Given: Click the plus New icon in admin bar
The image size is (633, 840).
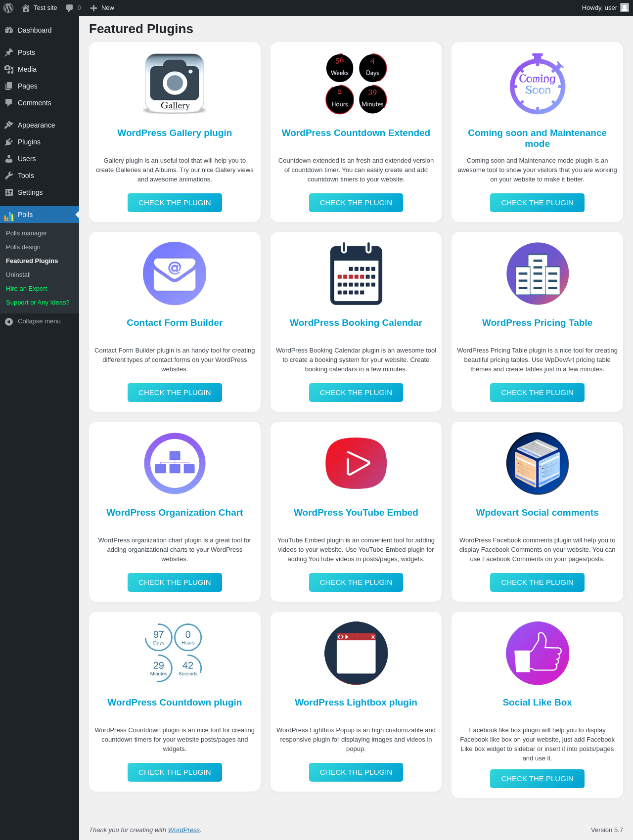Looking at the screenshot, I should pyautogui.click(x=93, y=8).
